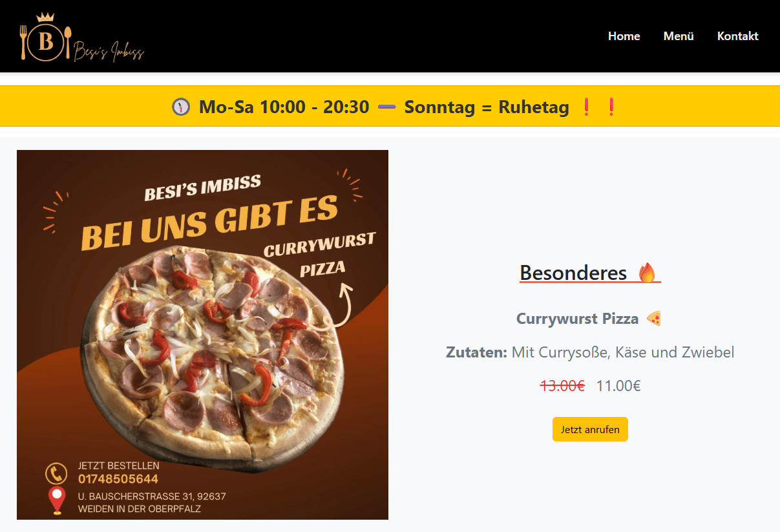Click the red exclamation marks in banner
The height and width of the screenshot is (532, 780).
(599, 107)
